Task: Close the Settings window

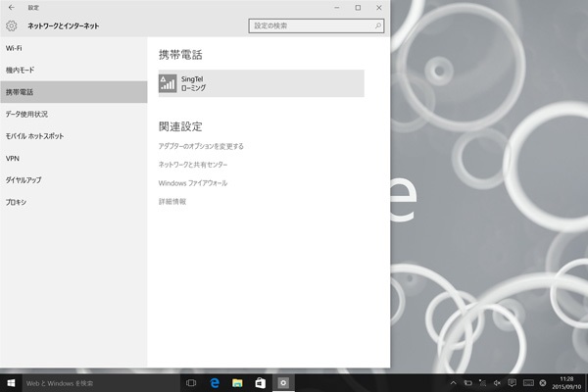Action: point(379,8)
